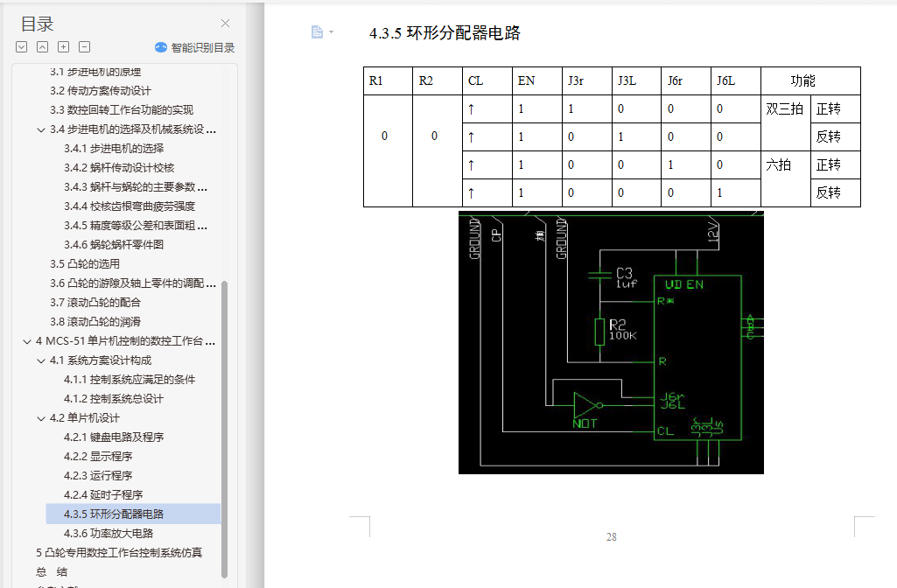The image size is (897, 588).
Task: Jump to 3.7 滚动凸轮的配合
Action: click(95, 303)
